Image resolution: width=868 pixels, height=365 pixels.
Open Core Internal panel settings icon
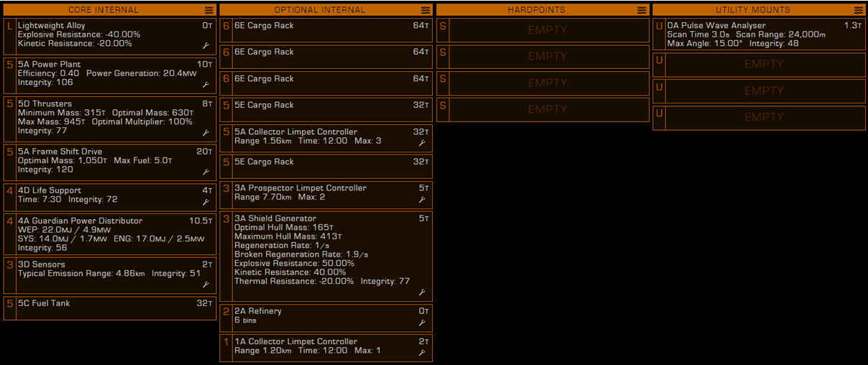[x=209, y=10]
